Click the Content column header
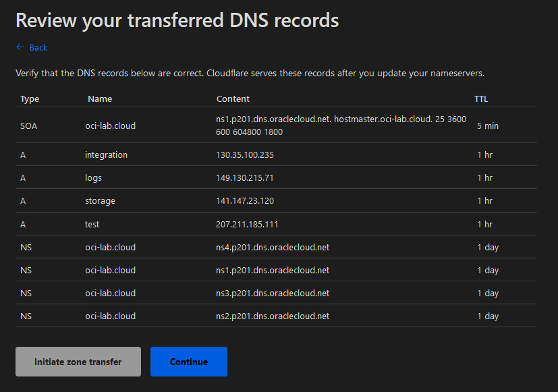 pyautogui.click(x=233, y=99)
